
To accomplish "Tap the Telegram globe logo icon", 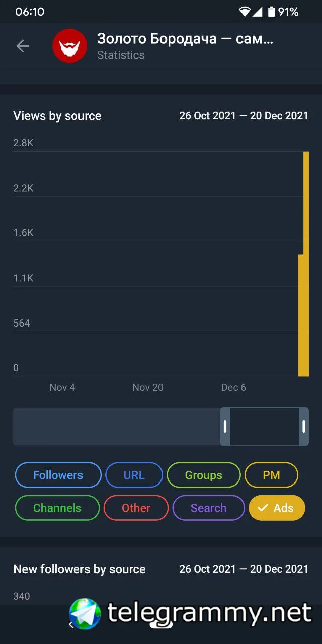I will pyautogui.click(x=85, y=613).
